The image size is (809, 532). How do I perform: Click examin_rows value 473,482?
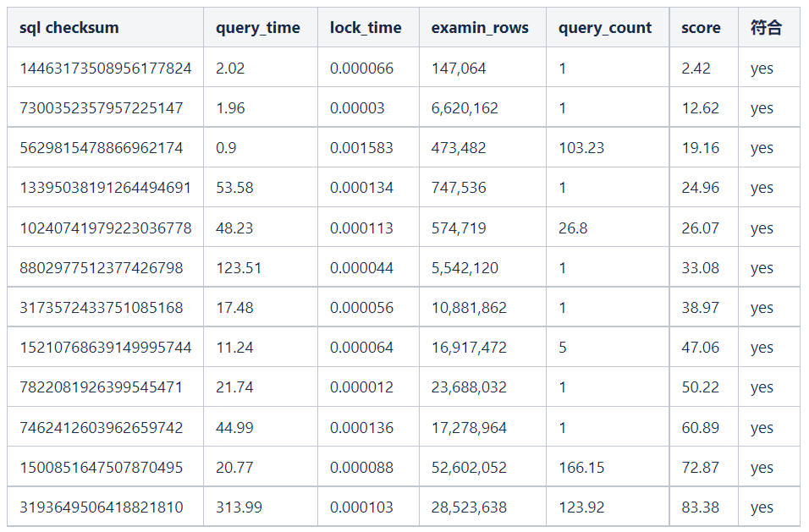click(459, 148)
